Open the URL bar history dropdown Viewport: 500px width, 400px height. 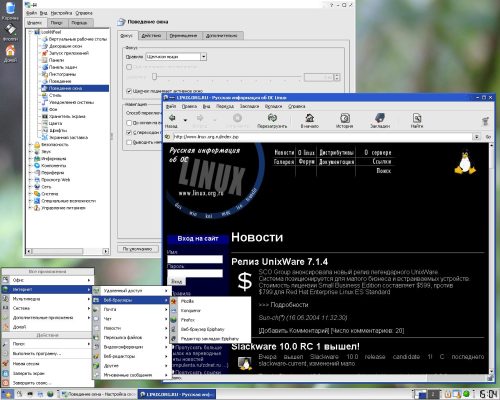pos(477,137)
